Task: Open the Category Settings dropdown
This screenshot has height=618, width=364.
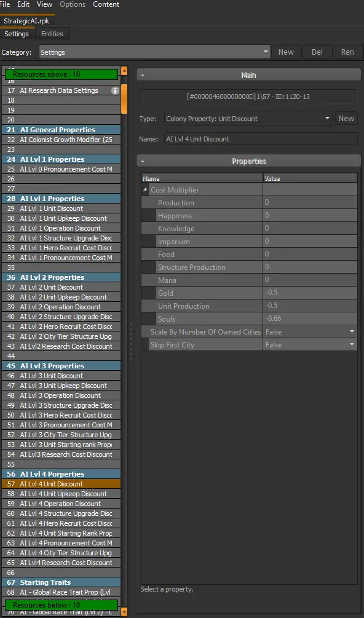Action: click(x=155, y=52)
